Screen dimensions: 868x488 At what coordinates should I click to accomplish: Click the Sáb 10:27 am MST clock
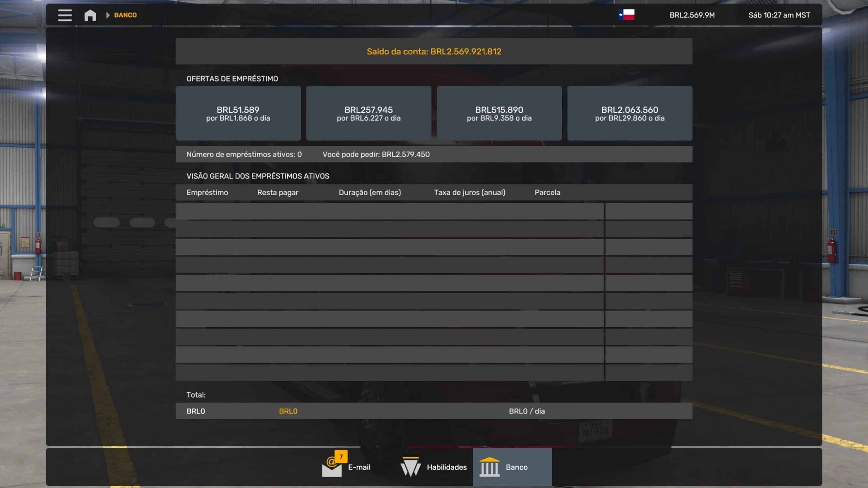click(x=779, y=15)
